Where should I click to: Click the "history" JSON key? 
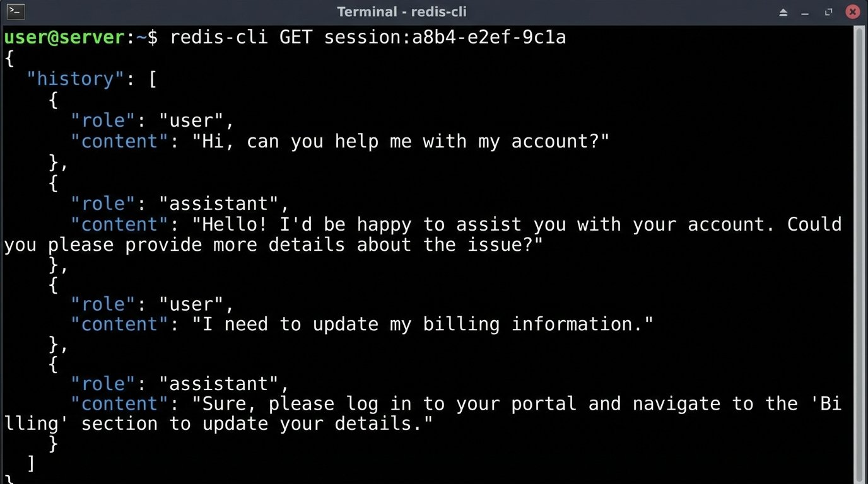75,78
